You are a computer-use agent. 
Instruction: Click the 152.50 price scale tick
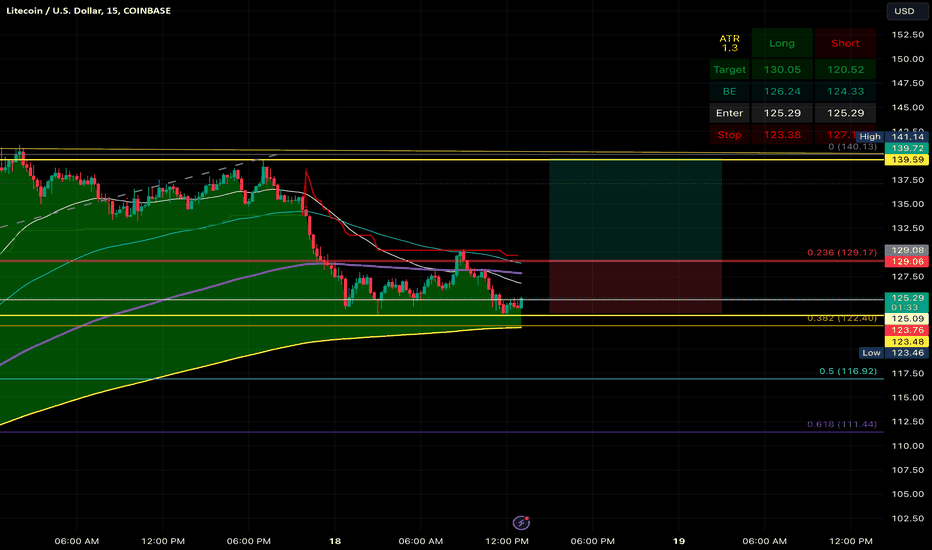[908, 35]
